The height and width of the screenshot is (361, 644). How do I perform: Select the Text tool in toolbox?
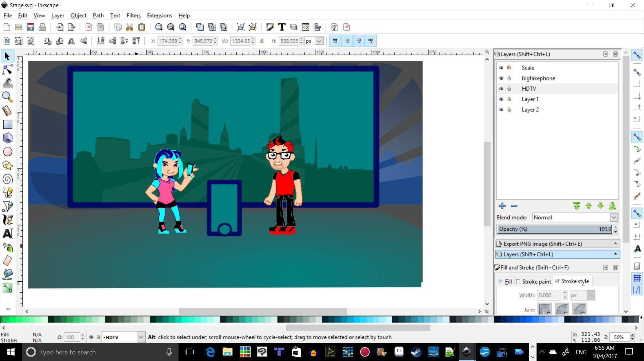7,233
